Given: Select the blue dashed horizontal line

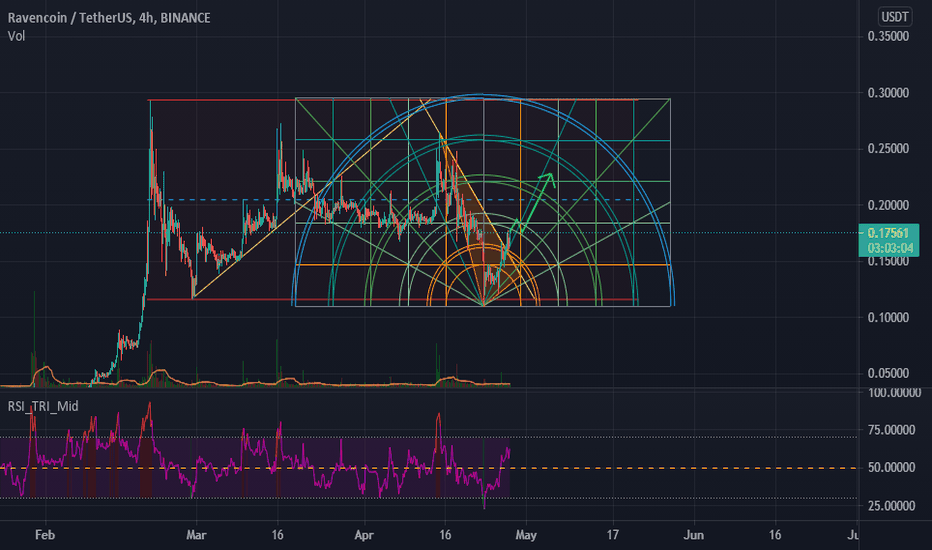Looking at the screenshot, I should coord(392,200).
